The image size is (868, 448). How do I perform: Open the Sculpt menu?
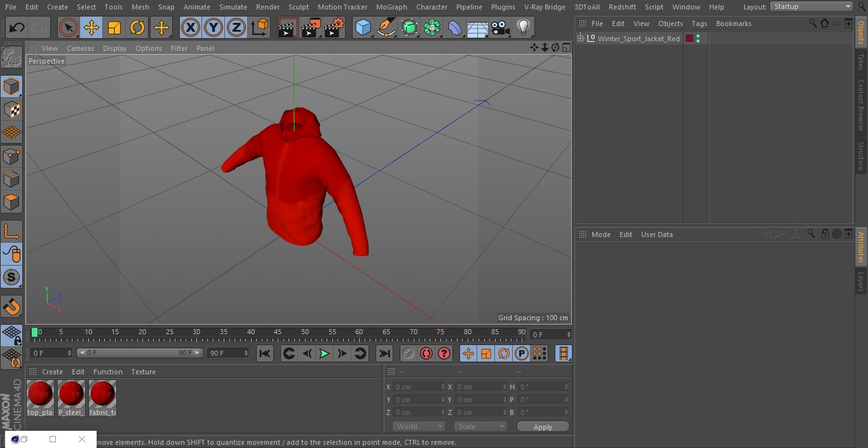298,7
